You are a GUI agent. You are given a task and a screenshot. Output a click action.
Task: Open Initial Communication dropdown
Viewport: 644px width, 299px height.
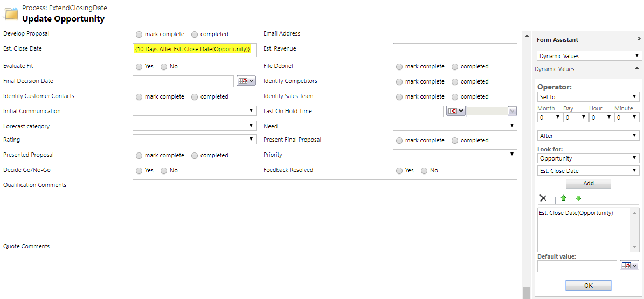(194, 111)
